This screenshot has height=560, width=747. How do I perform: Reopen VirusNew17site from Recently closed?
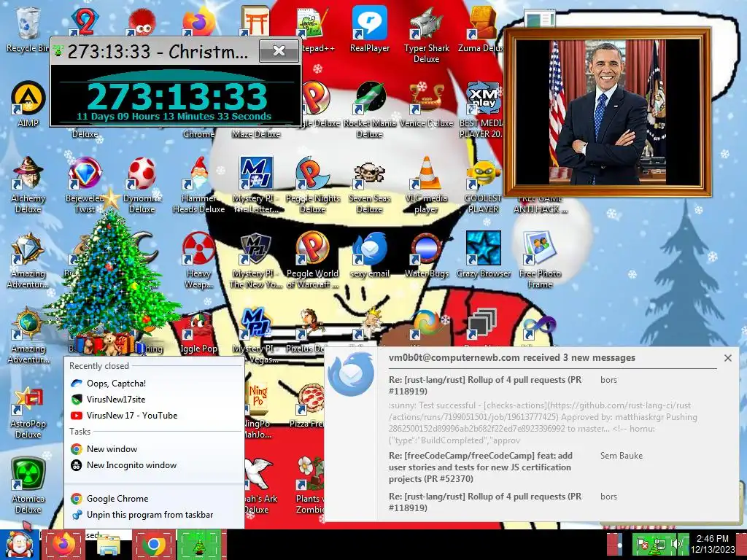(x=154, y=400)
